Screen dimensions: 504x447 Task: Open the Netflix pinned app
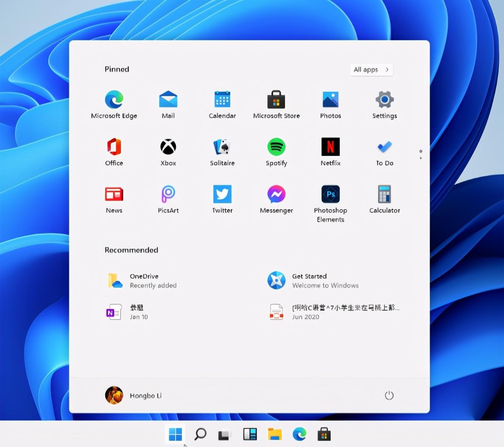[330, 152]
